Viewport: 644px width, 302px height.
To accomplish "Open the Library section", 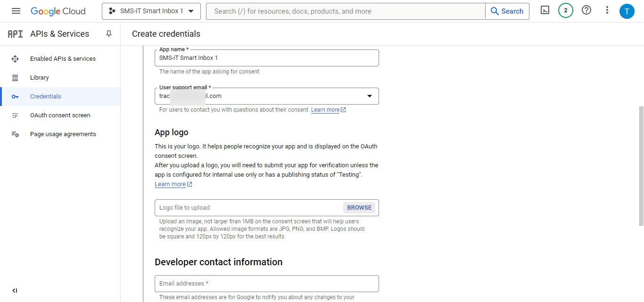I will 40,78.
